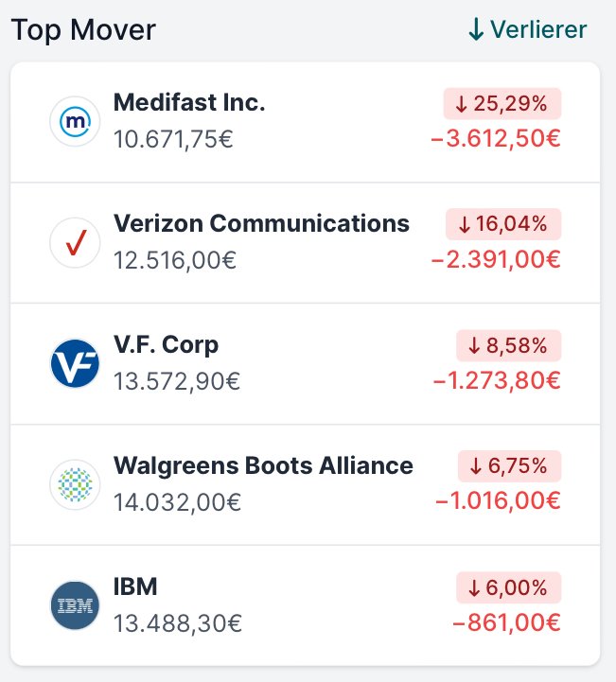Click the 8,58% loss badge
This screenshot has width=616, height=682.
[x=508, y=345]
